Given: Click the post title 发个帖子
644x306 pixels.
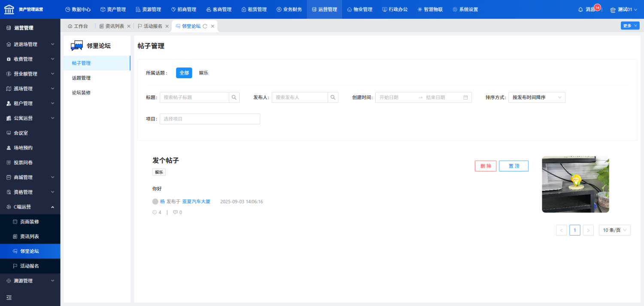Looking at the screenshot, I should click(166, 160).
